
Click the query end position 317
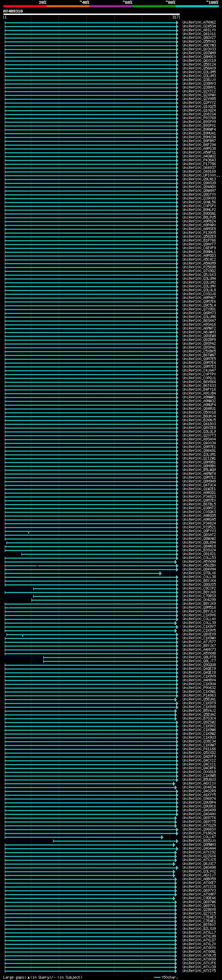point(175,17)
